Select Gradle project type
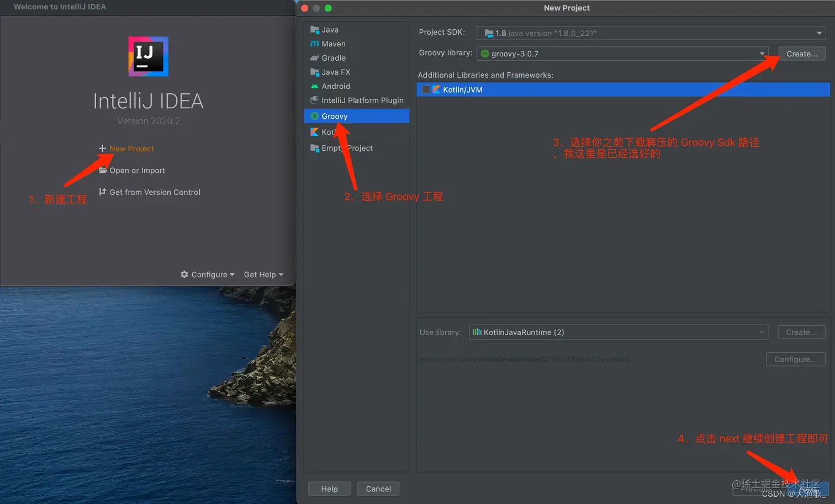The height and width of the screenshot is (504, 835). tap(357, 58)
